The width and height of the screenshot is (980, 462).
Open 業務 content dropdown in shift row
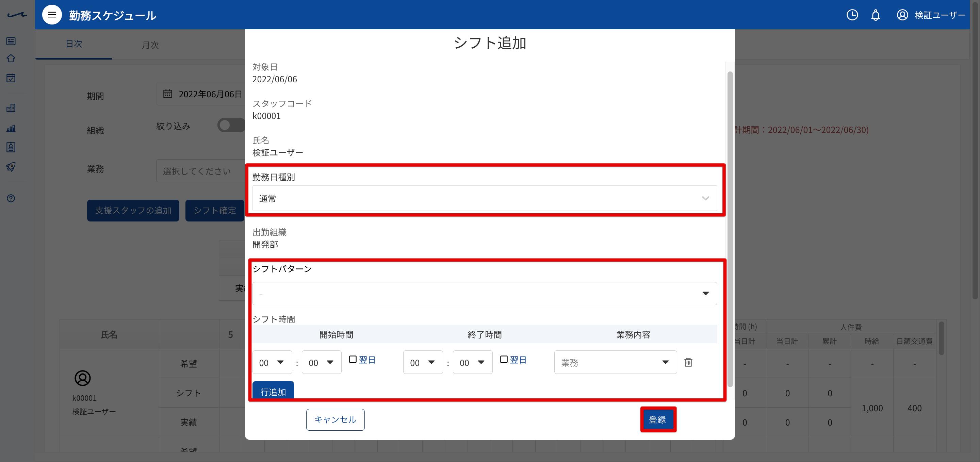(x=615, y=362)
